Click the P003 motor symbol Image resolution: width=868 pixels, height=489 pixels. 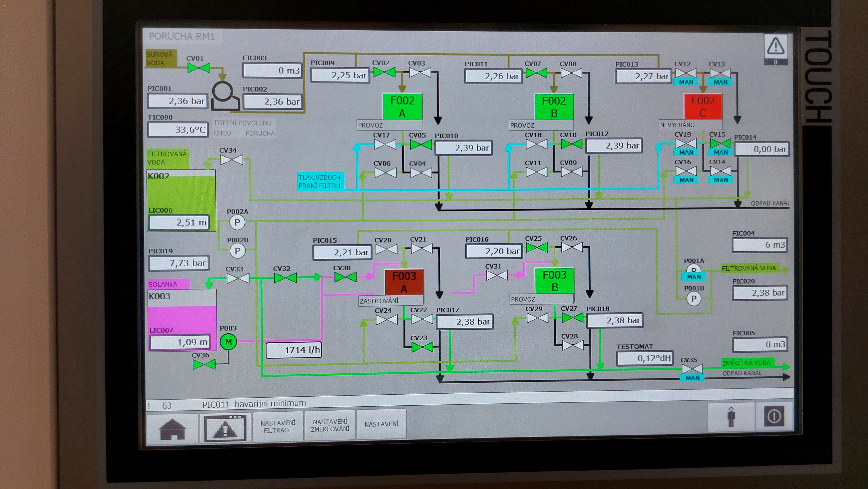click(228, 342)
